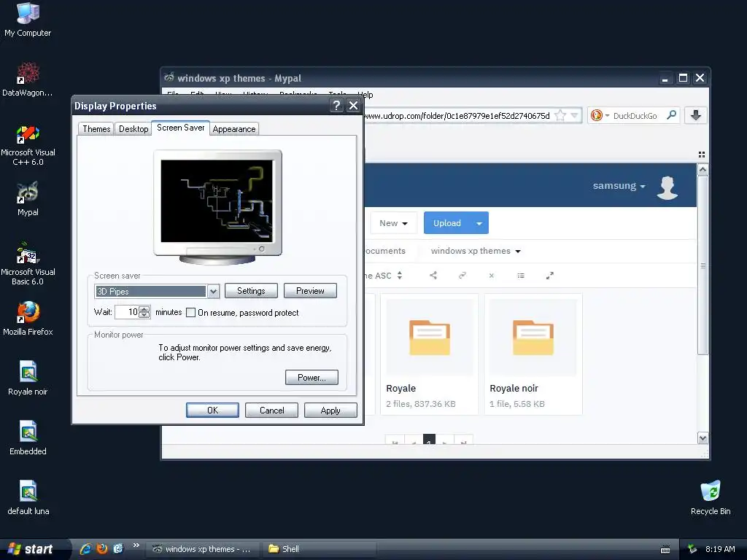The height and width of the screenshot is (560, 747).
Task: Launch Microsoft Visual Basic 6.0 shortcut
Action: (x=28, y=264)
